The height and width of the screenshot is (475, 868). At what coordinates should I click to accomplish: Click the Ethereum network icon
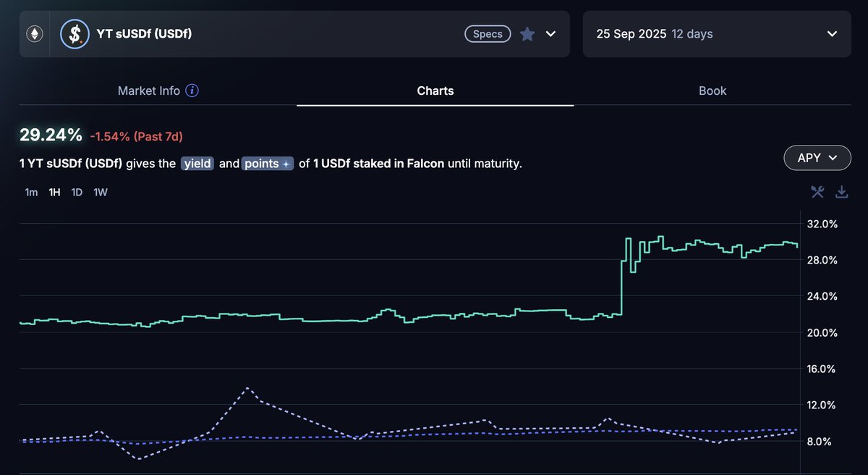coord(34,33)
